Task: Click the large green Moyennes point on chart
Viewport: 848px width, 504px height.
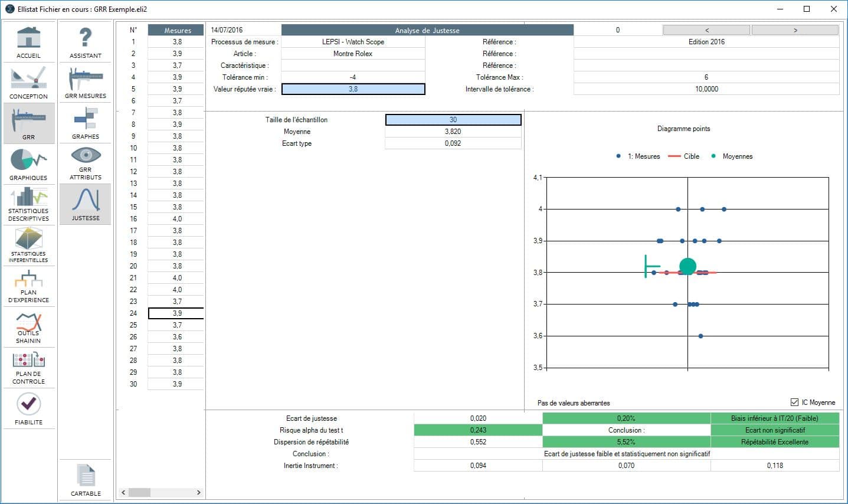Action: click(687, 267)
